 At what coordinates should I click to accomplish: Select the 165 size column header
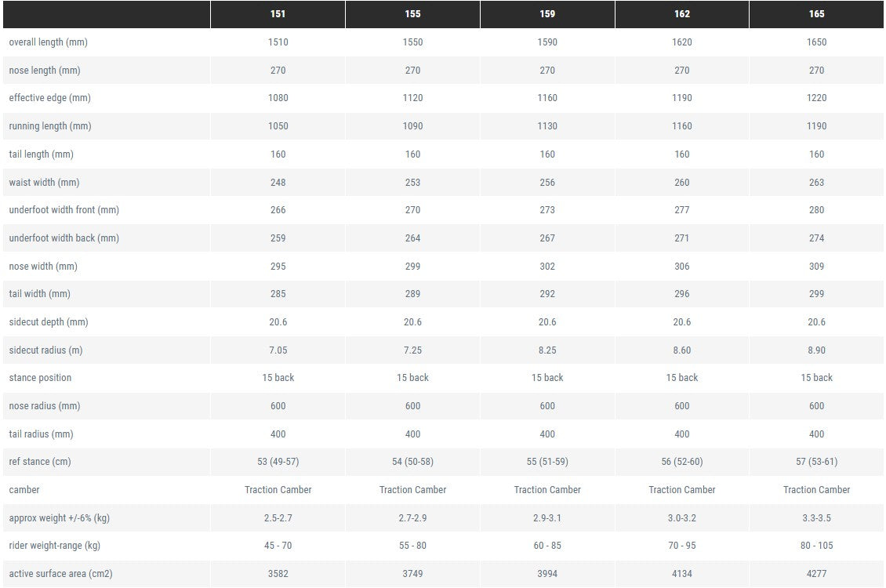pyautogui.click(x=816, y=14)
